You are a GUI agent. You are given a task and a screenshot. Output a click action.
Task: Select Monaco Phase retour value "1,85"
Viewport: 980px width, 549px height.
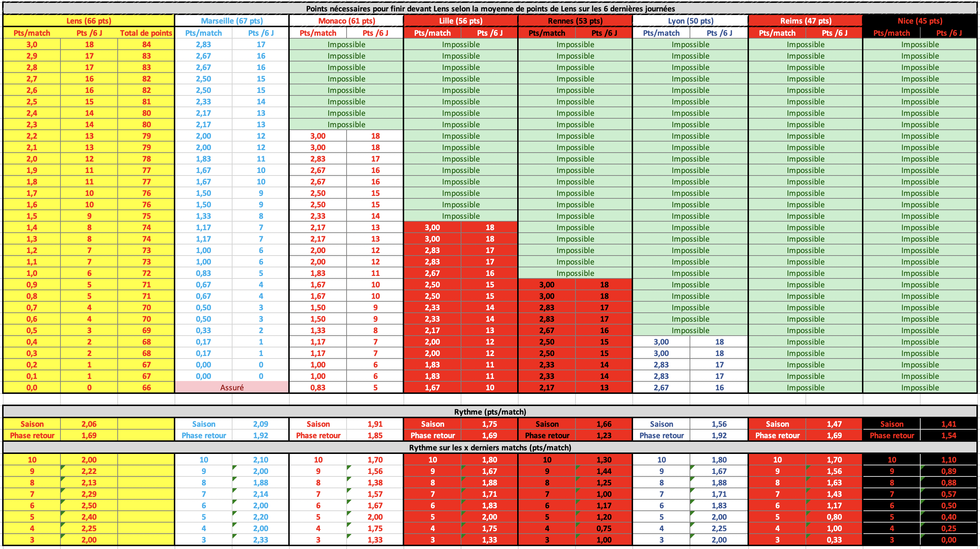click(x=375, y=435)
